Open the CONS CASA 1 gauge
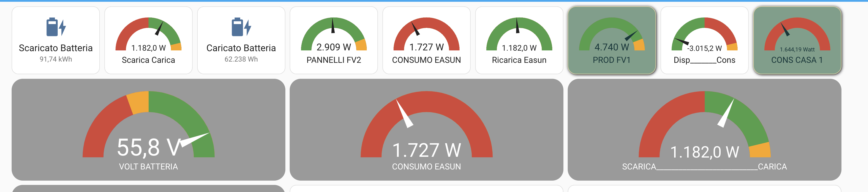The image size is (868, 192). pos(797,34)
